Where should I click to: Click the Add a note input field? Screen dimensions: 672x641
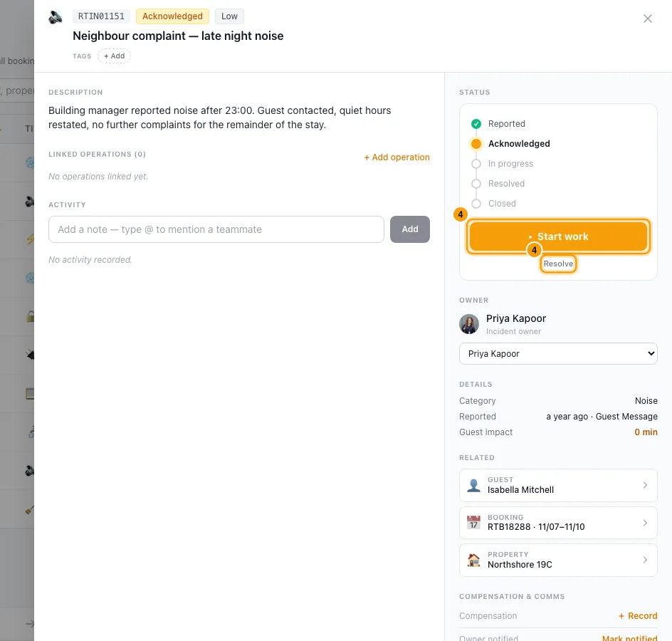pos(216,229)
